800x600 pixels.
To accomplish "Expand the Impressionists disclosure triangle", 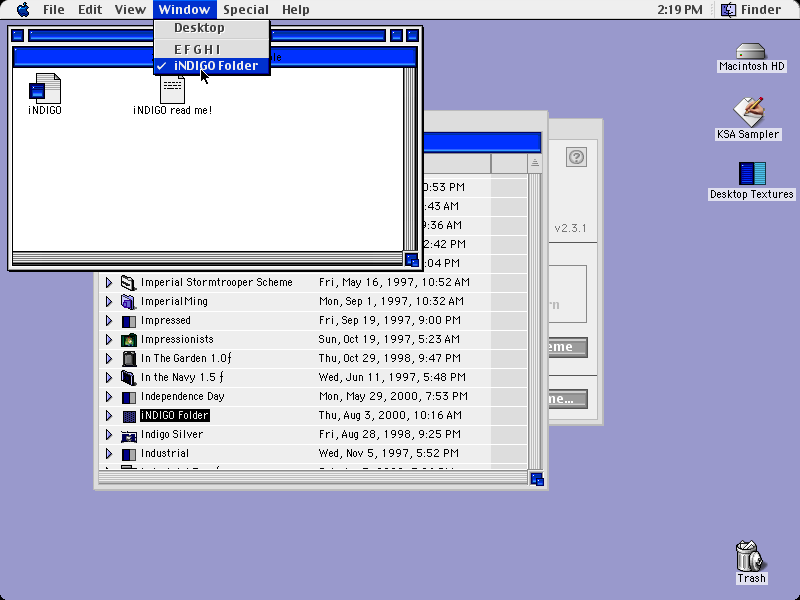I will pyautogui.click(x=109, y=340).
